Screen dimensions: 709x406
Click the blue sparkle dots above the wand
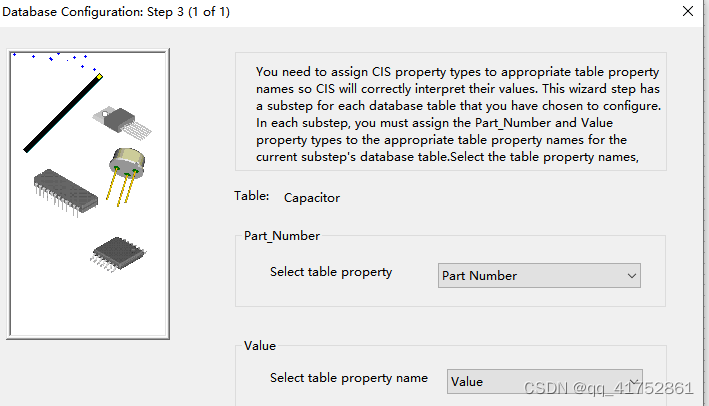click(x=54, y=61)
